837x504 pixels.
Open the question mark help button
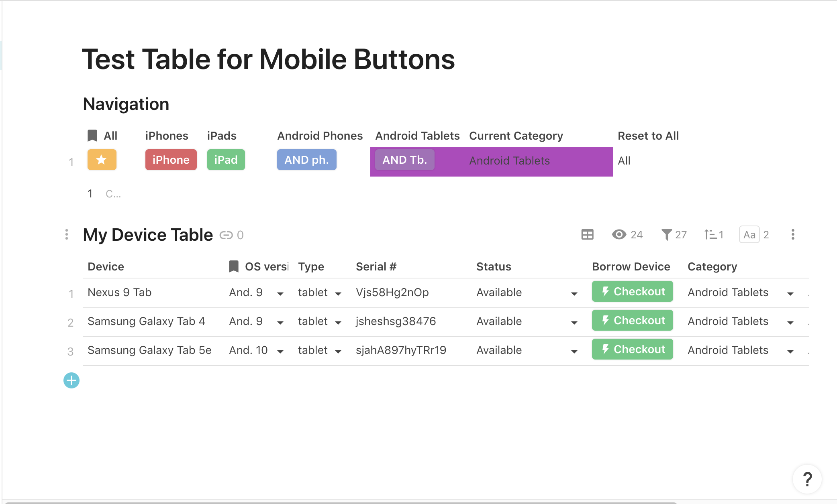click(807, 479)
